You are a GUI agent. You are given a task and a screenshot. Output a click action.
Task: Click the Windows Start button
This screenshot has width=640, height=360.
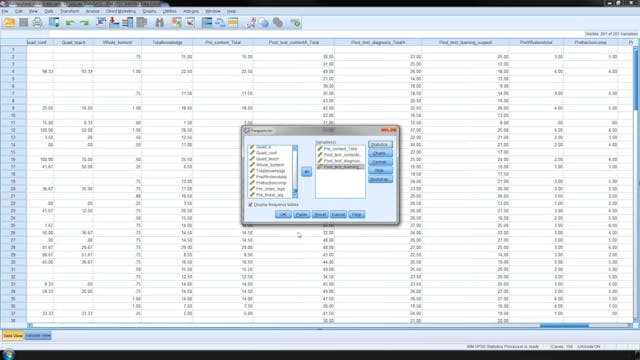coord(9,354)
